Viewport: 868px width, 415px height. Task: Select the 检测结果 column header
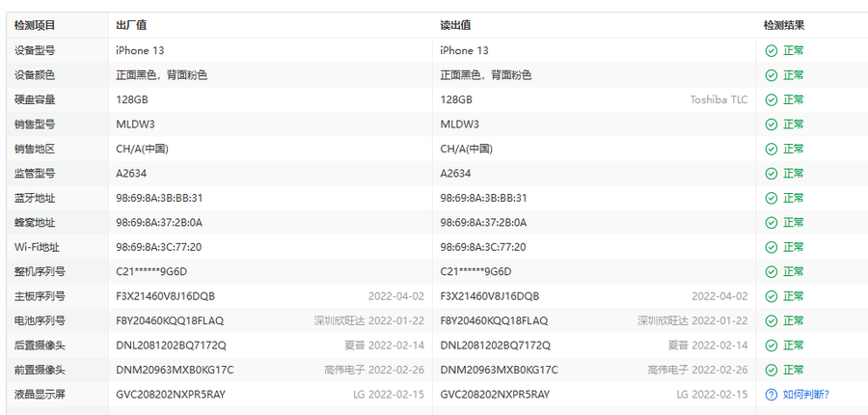(784, 25)
